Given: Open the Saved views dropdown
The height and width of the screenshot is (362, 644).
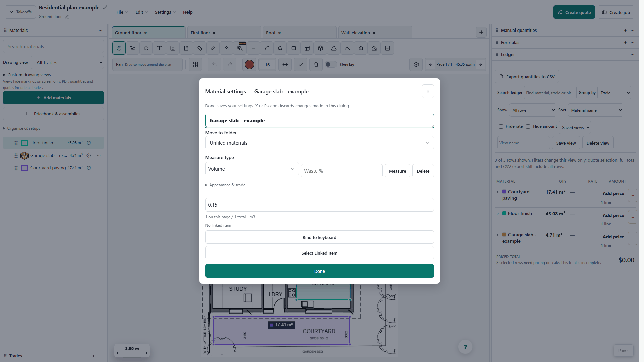Looking at the screenshot, I should 575,128.
